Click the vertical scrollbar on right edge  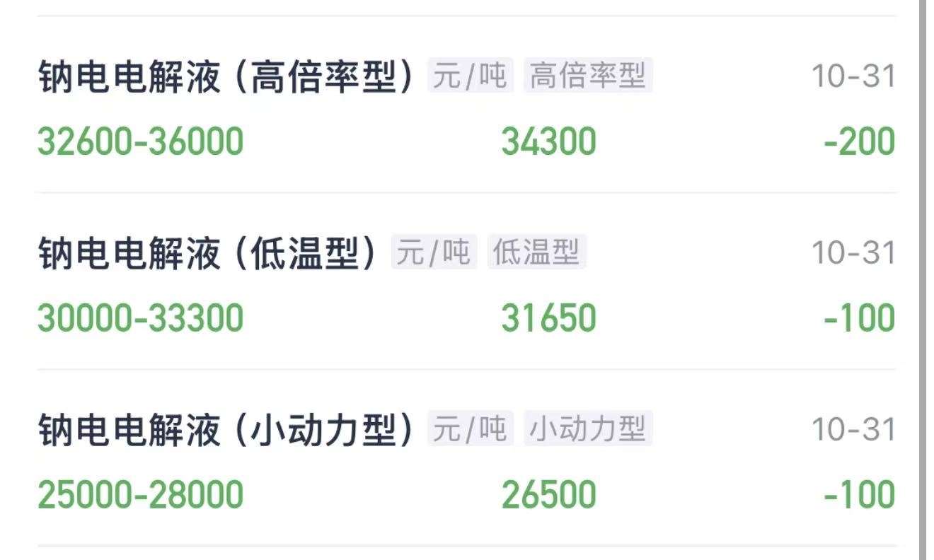click(923, 280)
